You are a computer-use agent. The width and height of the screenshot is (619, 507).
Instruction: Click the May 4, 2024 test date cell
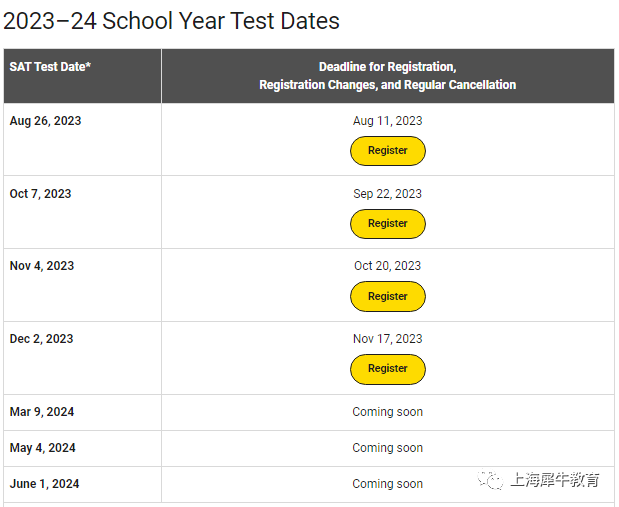click(83, 448)
